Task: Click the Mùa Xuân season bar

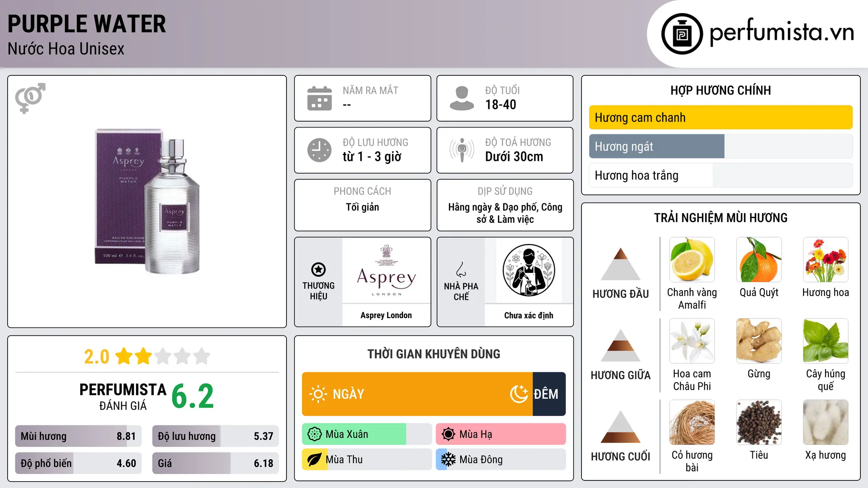Action: point(367,434)
